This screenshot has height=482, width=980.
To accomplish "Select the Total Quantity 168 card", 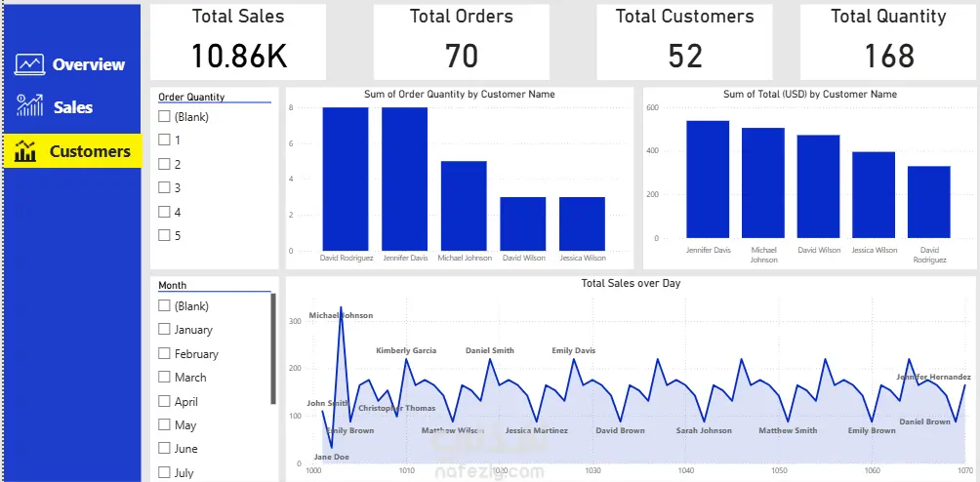I will pos(888,42).
